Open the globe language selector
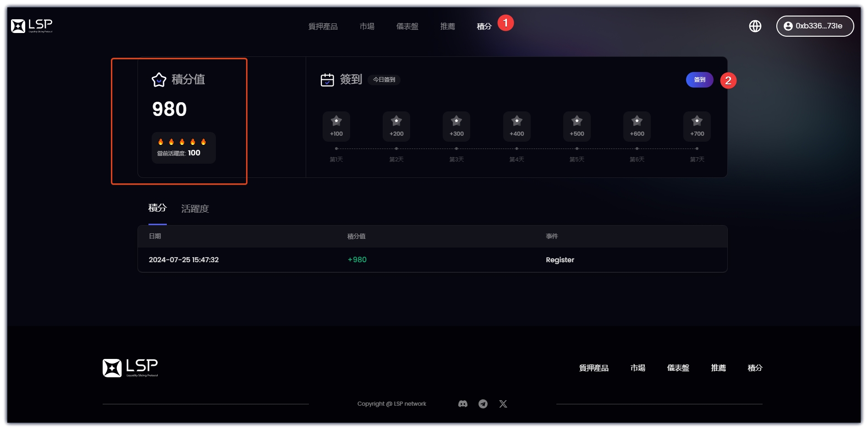Viewport: 868px width, 430px height. tap(755, 26)
